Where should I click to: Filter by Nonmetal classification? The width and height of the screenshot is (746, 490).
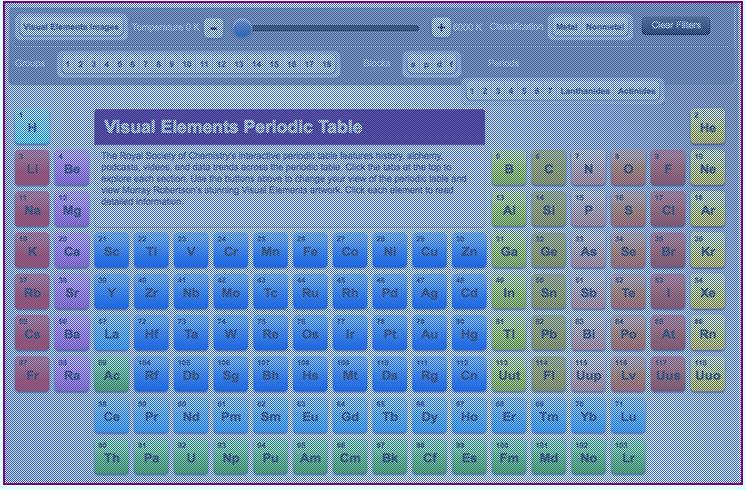pyautogui.click(x=605, y=27)
